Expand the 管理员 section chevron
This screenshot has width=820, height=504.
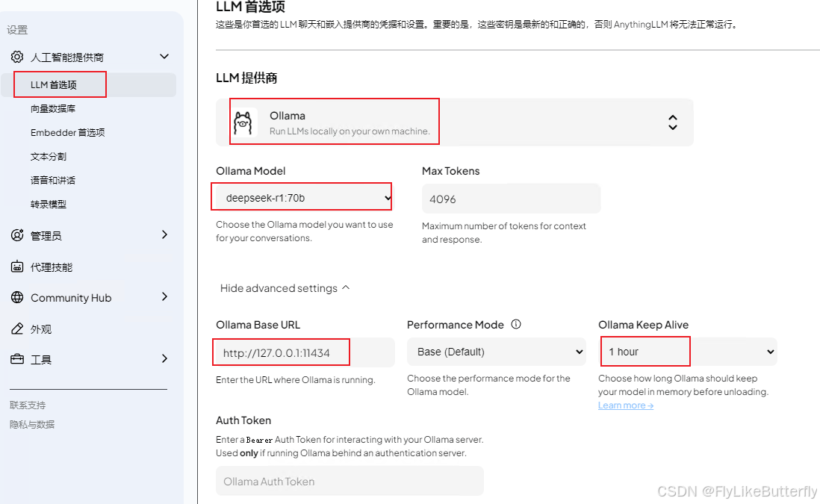point(165,234)
